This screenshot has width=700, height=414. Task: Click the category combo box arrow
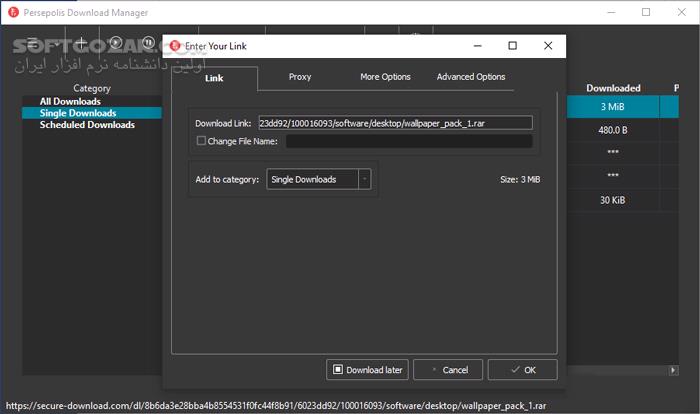coord(364,179)
